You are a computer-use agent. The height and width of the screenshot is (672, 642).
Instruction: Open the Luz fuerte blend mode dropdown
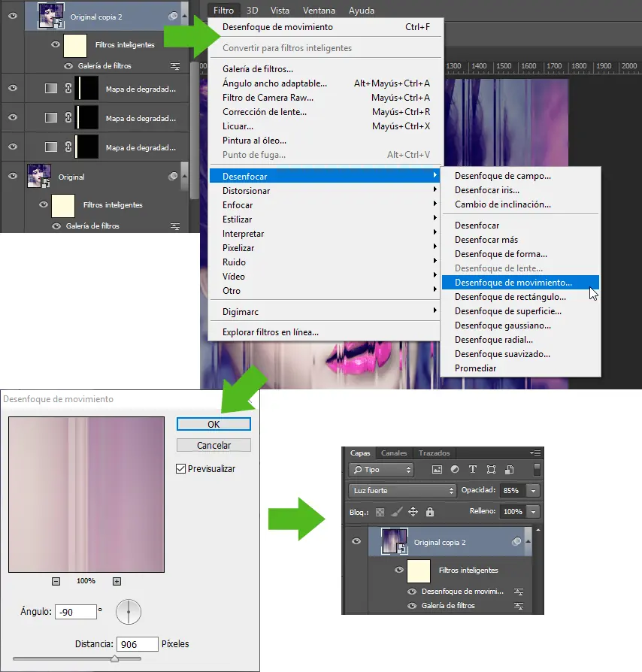[401, 491]
